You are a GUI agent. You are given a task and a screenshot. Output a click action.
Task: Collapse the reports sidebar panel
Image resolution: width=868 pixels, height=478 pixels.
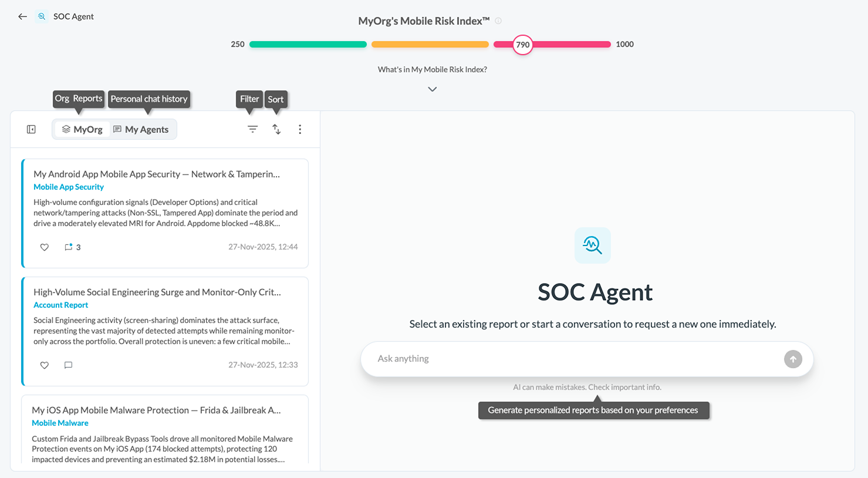point(32,129)
